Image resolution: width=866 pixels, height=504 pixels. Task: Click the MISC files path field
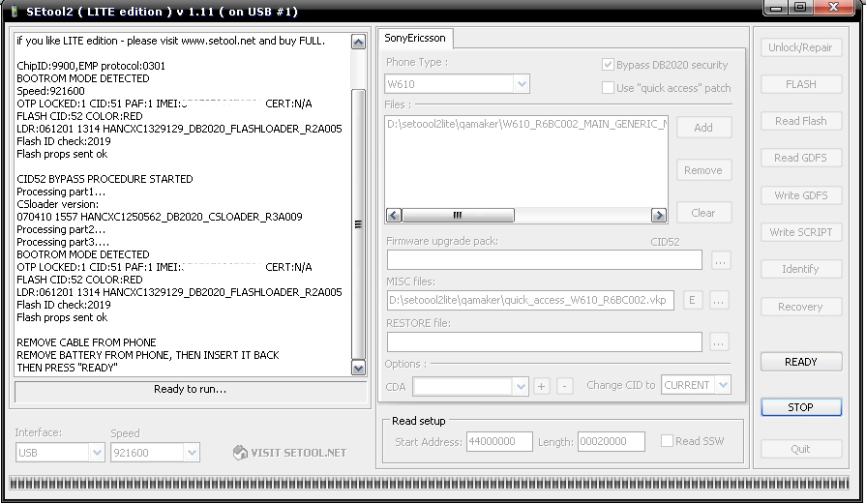click(530, 300)
